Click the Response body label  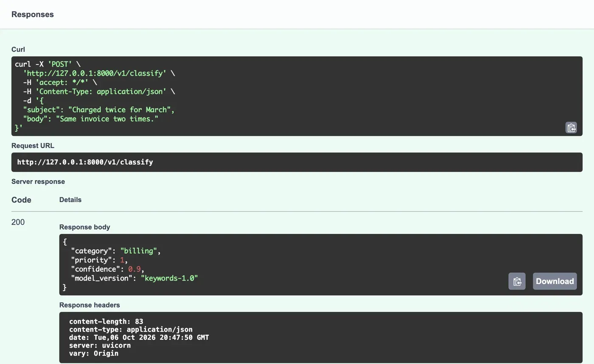[x=84, y=227]
